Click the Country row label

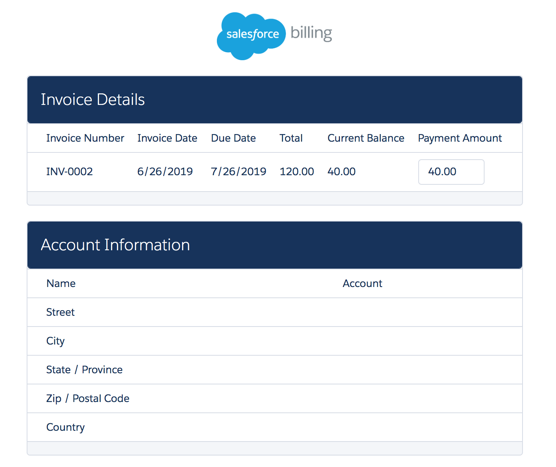(x=65, y=427)
